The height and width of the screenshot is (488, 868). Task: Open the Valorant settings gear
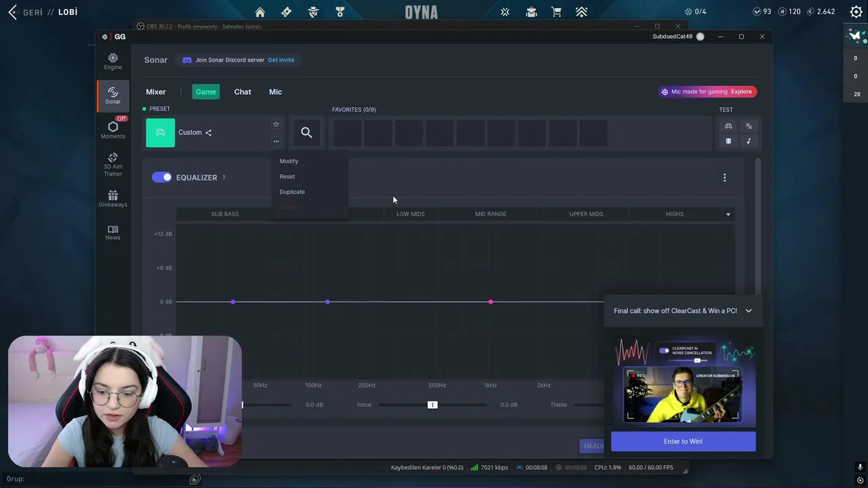pyautogui.click(x=856, y=12)
